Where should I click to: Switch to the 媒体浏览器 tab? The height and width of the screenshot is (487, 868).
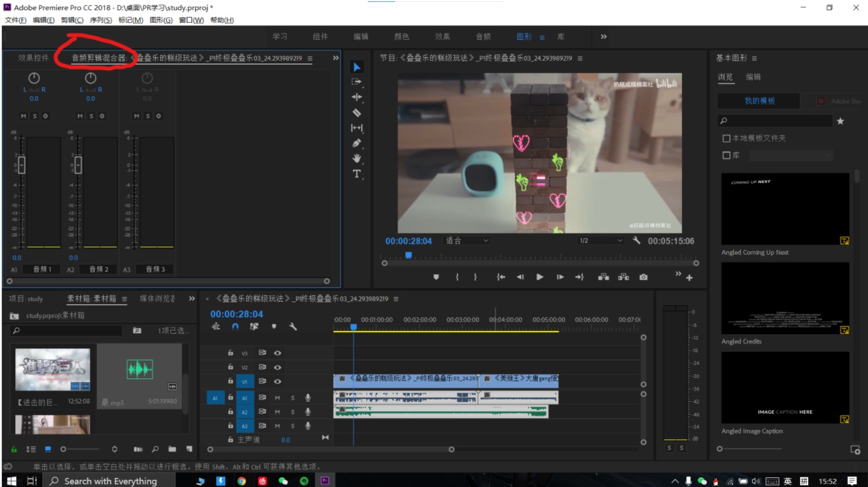(157, 299)
